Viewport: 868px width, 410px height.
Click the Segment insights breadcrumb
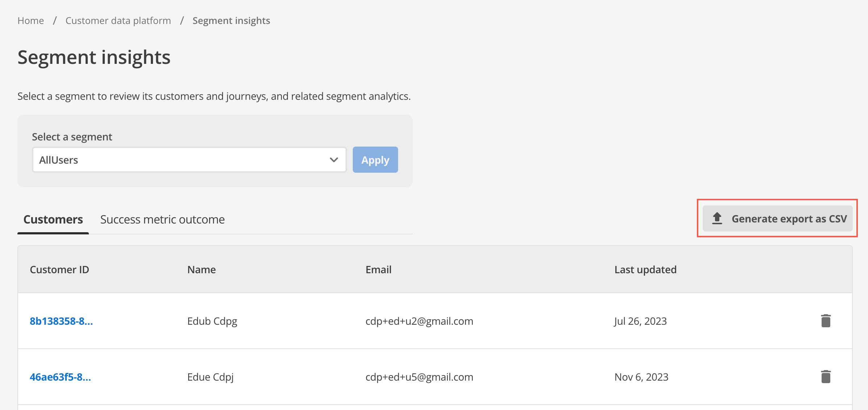[231, 21]
